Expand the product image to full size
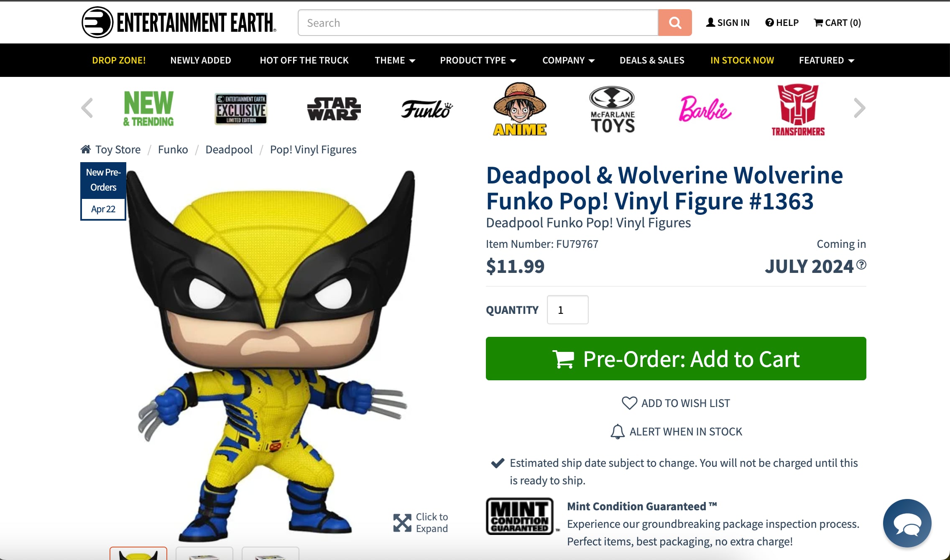 point(421,522)
